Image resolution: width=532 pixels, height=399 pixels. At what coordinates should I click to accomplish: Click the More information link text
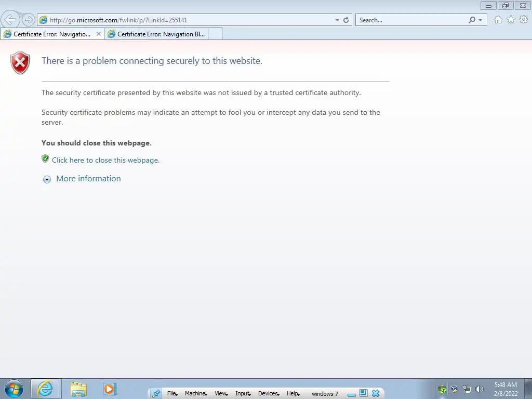pos(88,179)
